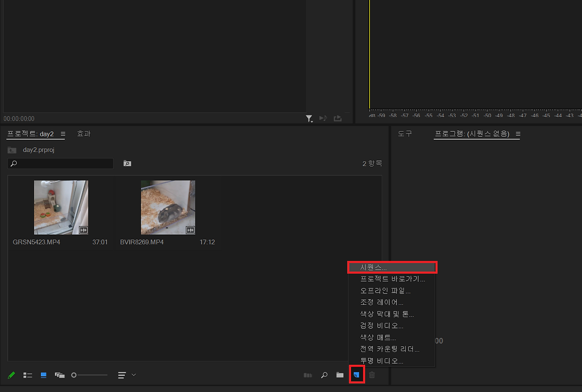Select the BVIR8269.MP4 clip thumbnail
Image resolution: width=582 pixels, height=392 pixels.
click(x=167, y=207)
